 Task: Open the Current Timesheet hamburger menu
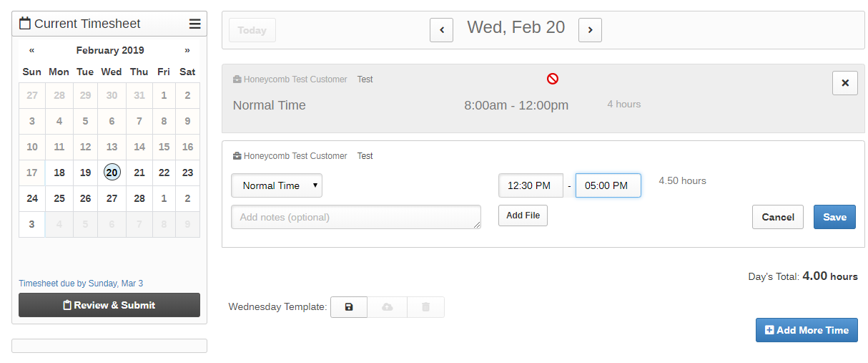tap(194, 24)
